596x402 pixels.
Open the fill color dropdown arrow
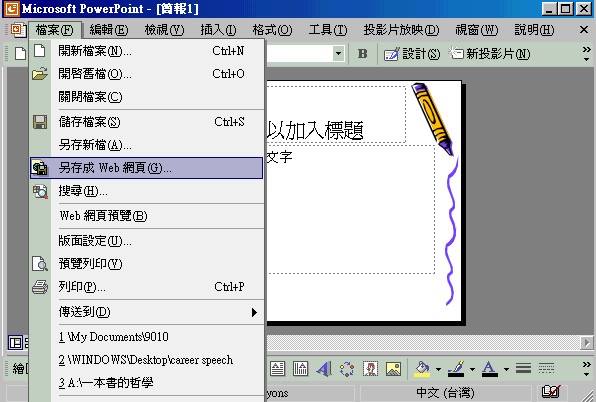(438, 369)
